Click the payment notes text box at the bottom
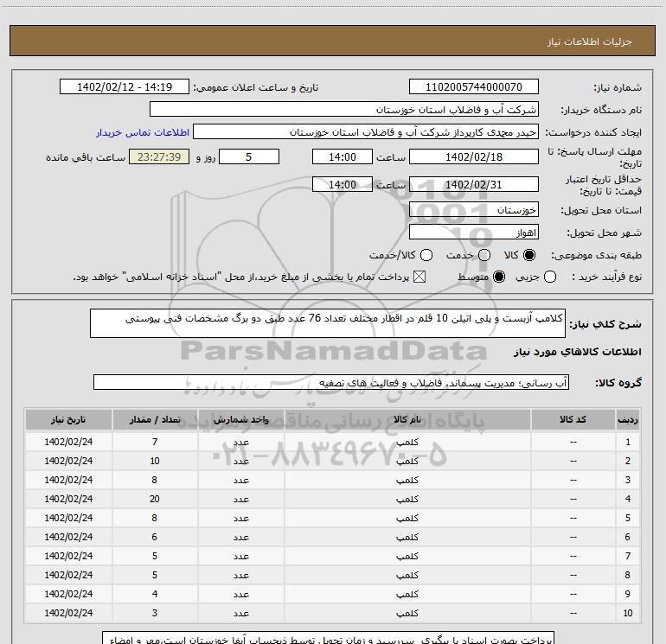Viewport: 666px width, 644px height. (x=329, y=638)
